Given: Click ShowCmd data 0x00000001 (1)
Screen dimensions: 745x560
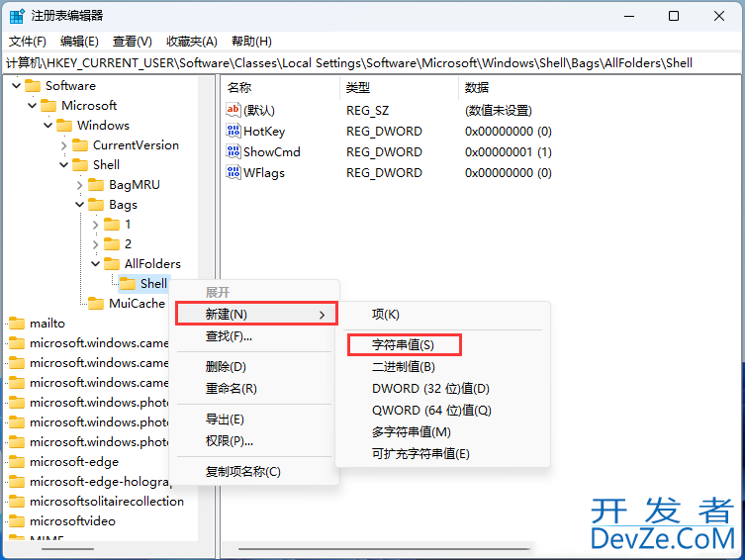Looking at the screenshot, I should coord(508,152).
